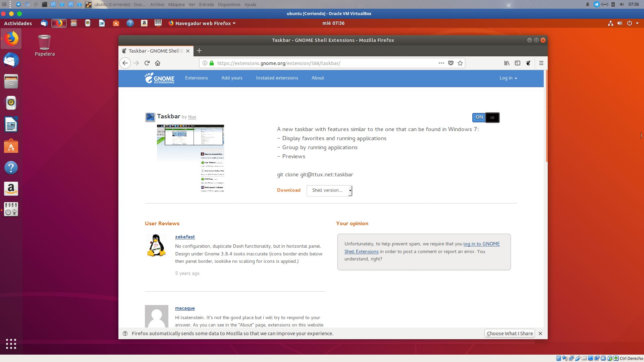Screen dimensions: 644x362
Task: Click the page vertical scrollbar
Action: (546, 116)
